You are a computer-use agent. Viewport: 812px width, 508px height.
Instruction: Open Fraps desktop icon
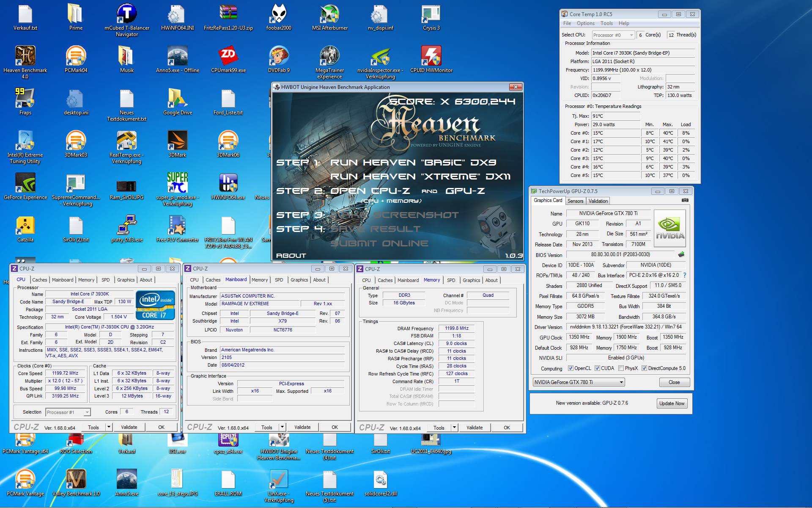[25, 102]
